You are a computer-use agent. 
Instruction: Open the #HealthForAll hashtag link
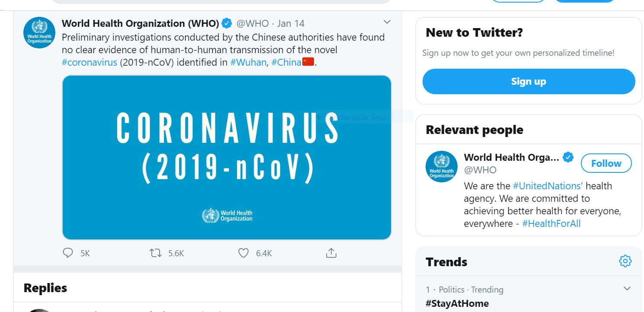click(x=551, y=223)
